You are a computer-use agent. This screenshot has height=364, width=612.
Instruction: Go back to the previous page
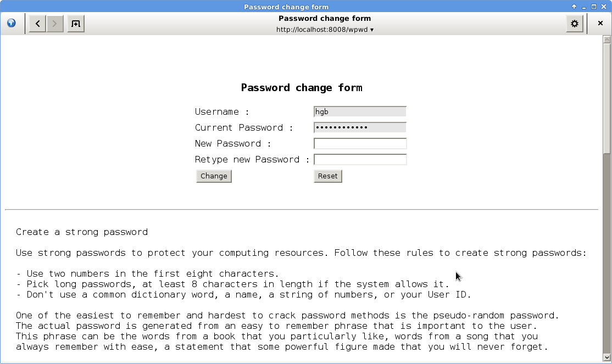(x=37, y=24)
